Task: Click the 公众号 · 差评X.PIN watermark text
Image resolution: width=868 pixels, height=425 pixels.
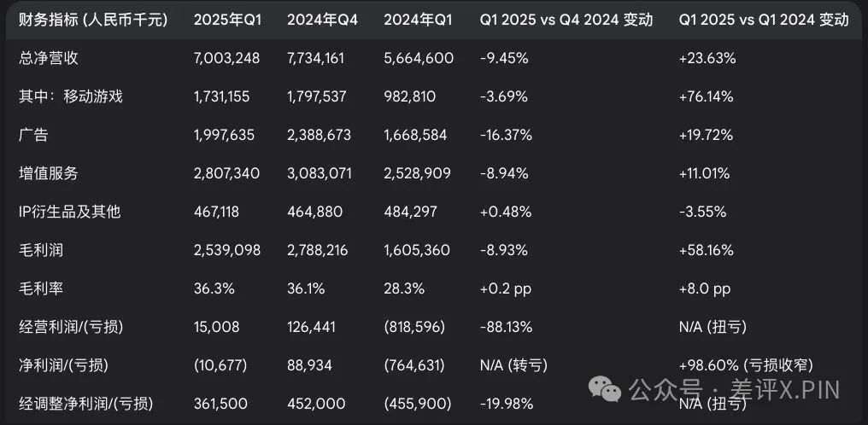Action: tap(734, 391)
